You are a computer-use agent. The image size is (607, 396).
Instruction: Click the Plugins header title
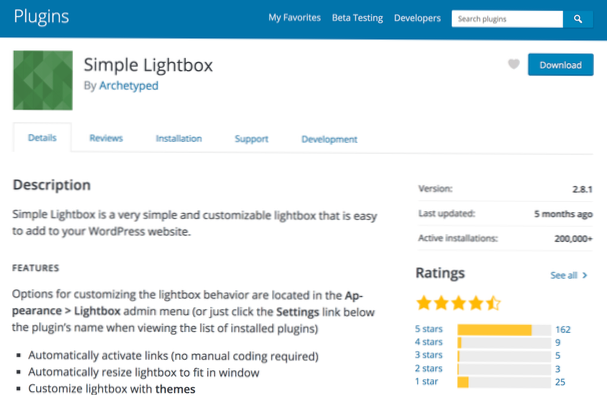point(41,17)
